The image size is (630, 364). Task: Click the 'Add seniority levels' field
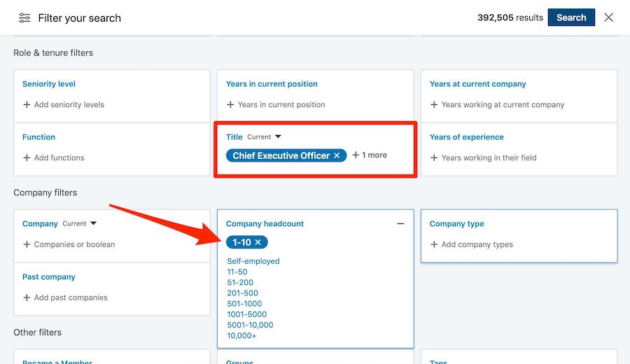(x=69, y=104)
